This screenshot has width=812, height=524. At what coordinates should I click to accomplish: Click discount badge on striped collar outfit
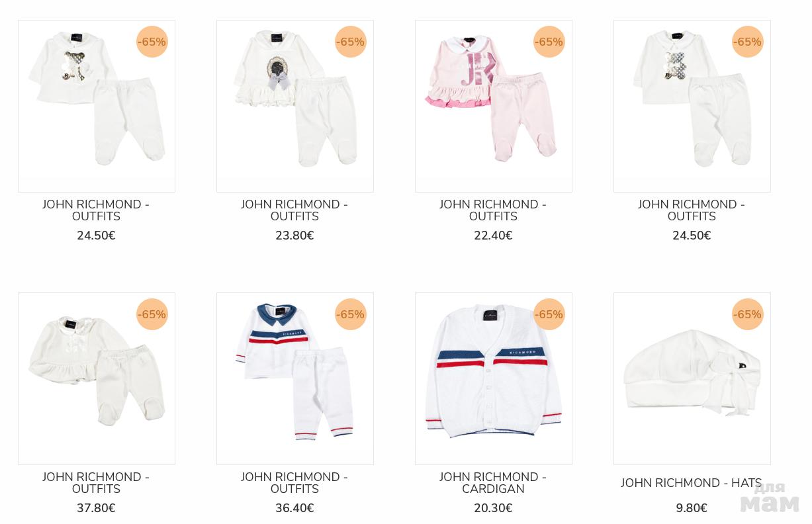click(350, 314)
